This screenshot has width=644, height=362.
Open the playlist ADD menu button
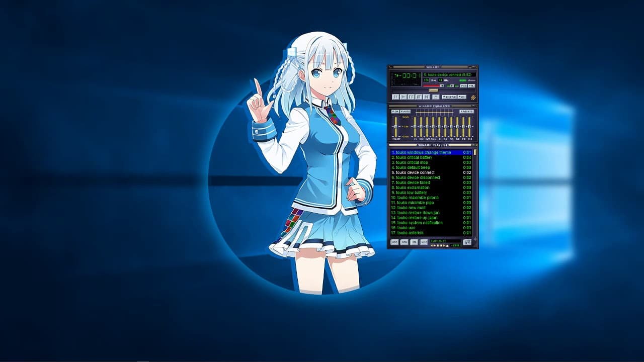(394, 242)
